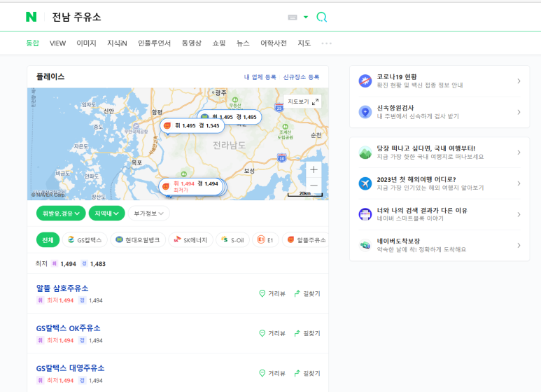541x392 pixels.
Task: Filter by GS칼텍스 brand
Action: 85,240
